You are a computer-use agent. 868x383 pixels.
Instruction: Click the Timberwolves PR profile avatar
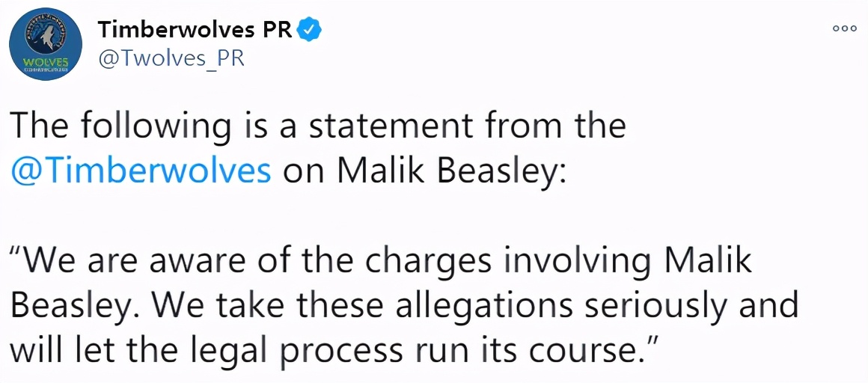click(x=45, y=45)
